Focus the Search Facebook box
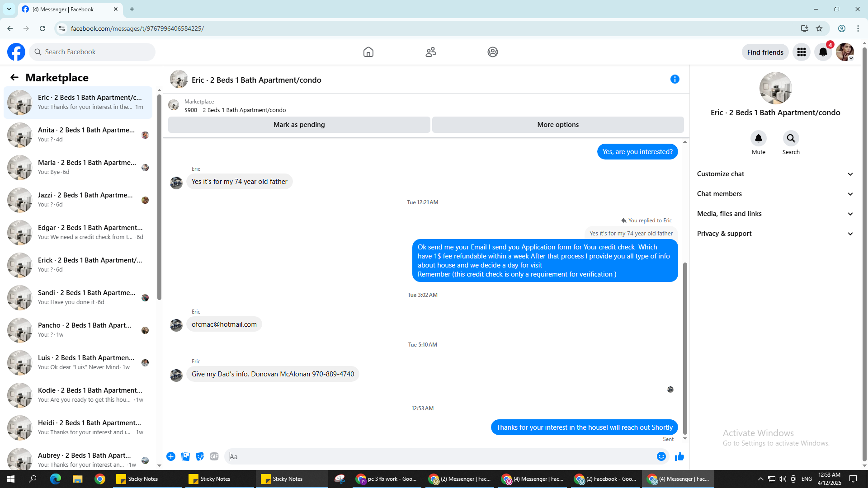Image resolution: width=868 pixels, height=488 pixels. [93, 52]
